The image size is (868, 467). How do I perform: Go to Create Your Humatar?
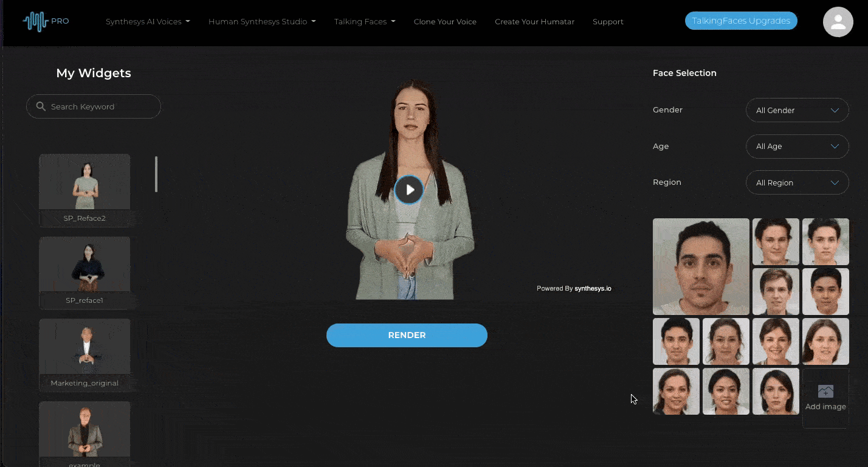pos(534,21)
